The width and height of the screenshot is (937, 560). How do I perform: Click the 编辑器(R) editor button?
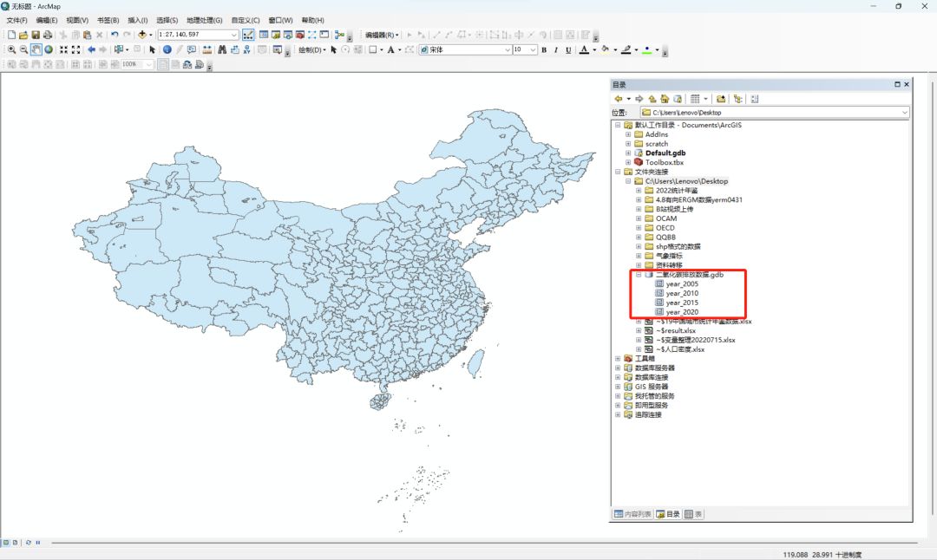click(x=379, y=35)
